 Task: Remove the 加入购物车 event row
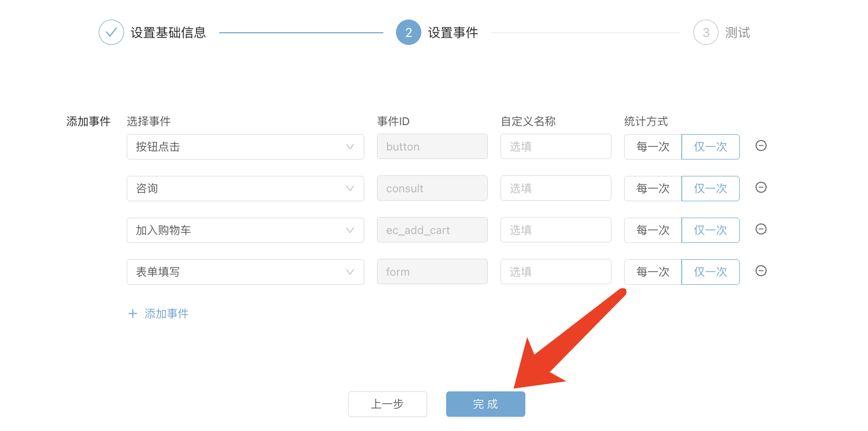pos(761,229)
